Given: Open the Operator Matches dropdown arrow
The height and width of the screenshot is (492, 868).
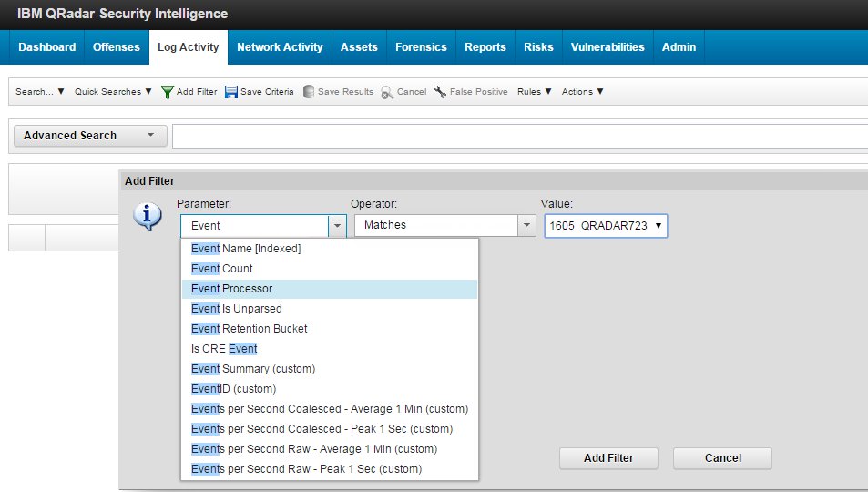Looking at the screenshot, I should [526, 226].
